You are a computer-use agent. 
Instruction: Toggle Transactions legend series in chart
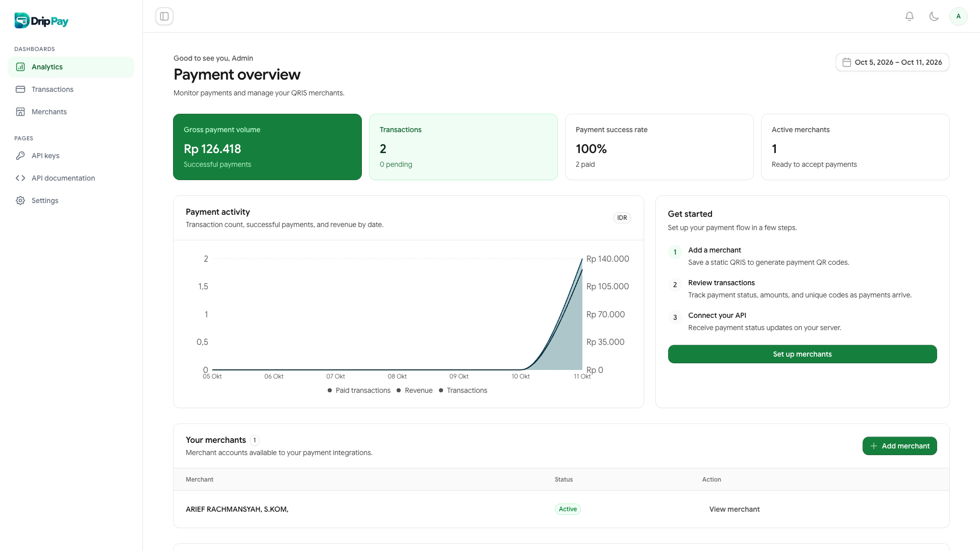pyautogui.click(x=463, y=390)
